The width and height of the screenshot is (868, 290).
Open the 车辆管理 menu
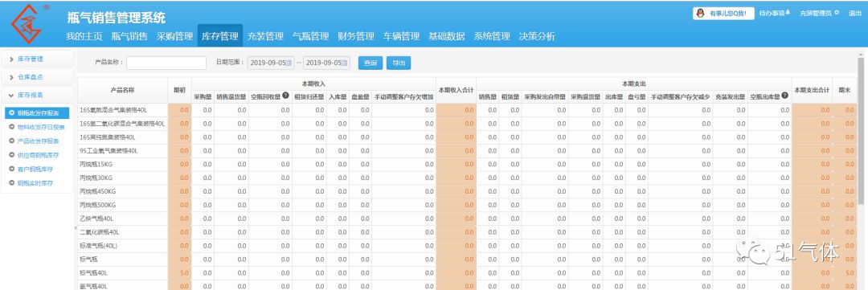tap(402, 36)
